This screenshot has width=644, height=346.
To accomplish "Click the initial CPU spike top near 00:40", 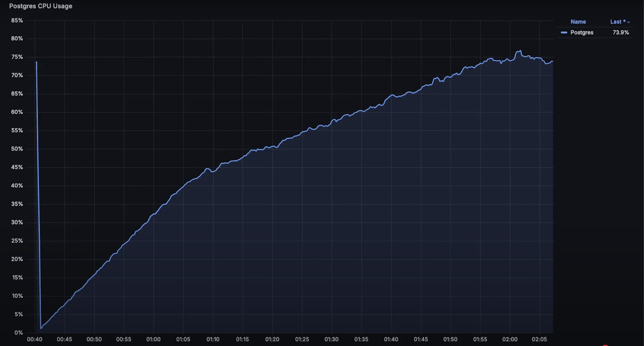I will (37, 62).
